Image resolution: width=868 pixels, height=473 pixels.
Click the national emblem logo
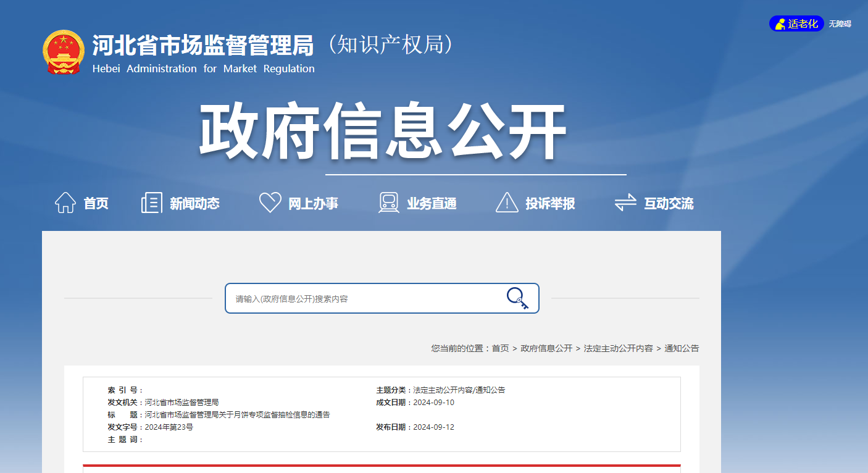coord(63,52)
